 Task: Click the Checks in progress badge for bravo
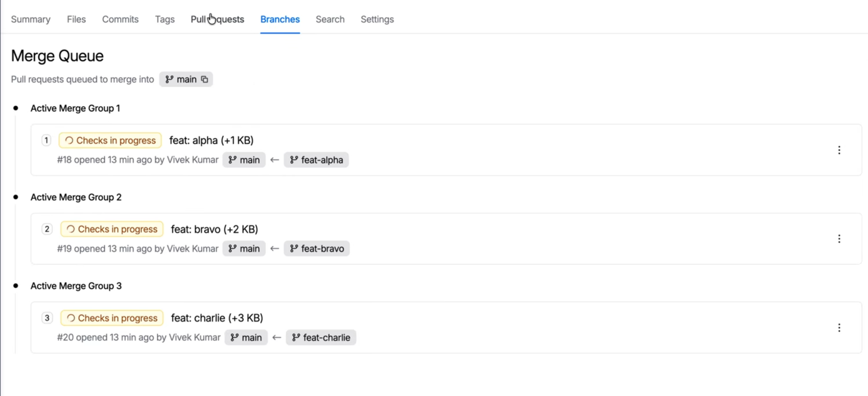112,229
